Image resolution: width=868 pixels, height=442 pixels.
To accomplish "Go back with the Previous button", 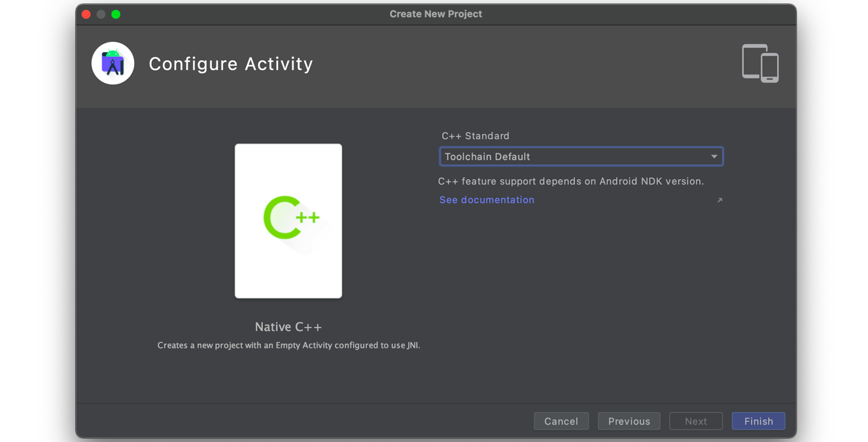I will point(629,421).
